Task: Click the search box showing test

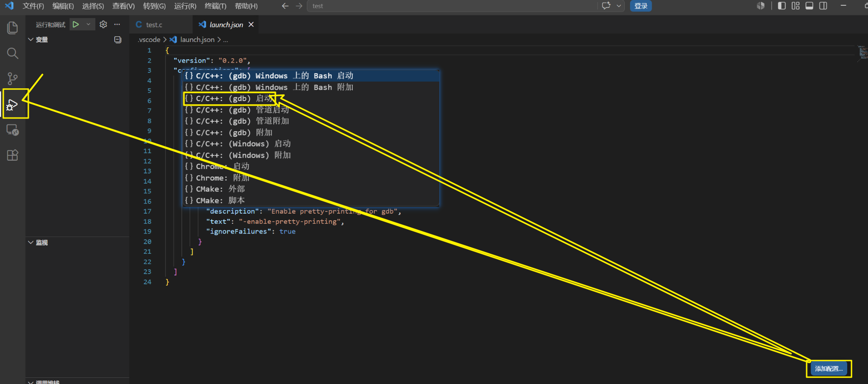Action: pos(453,6)
